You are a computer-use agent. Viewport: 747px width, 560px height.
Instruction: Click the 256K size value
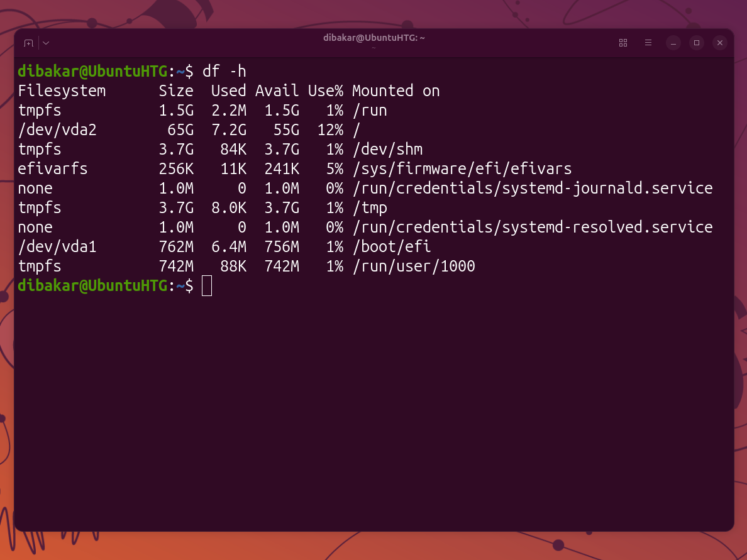(176, 168)
